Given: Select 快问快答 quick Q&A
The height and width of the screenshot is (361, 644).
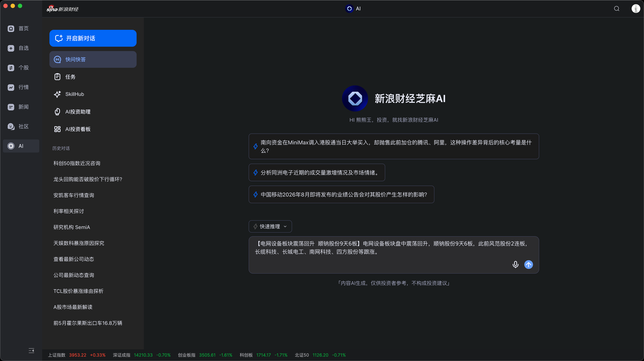Looking at the screenshot, I should pyautogui.click(x=93, y=59).
